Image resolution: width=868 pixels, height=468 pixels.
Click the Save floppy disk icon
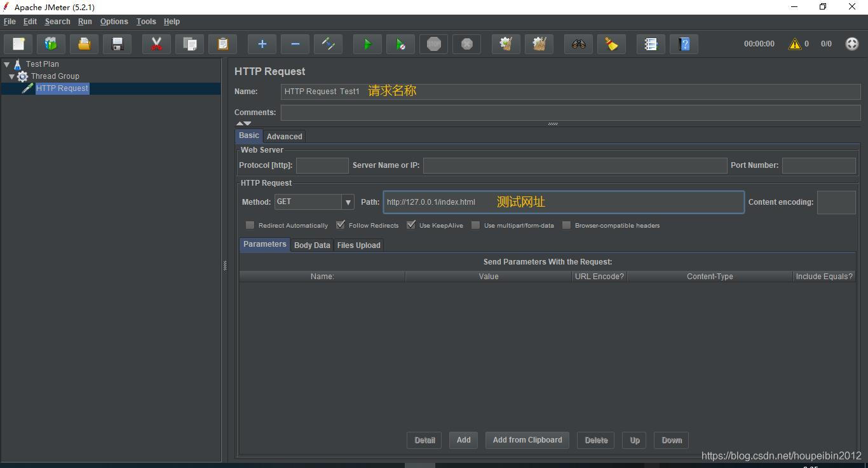coord(118,44)
